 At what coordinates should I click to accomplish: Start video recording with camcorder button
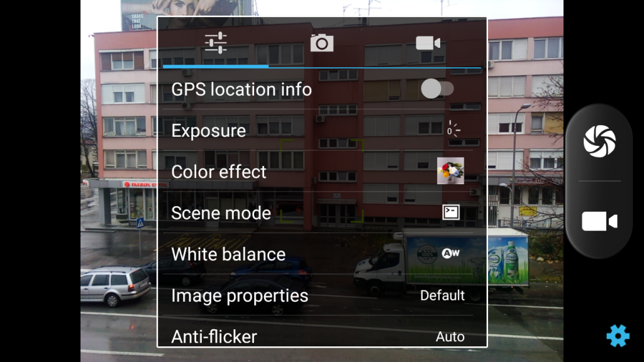(x=599, y=221)
